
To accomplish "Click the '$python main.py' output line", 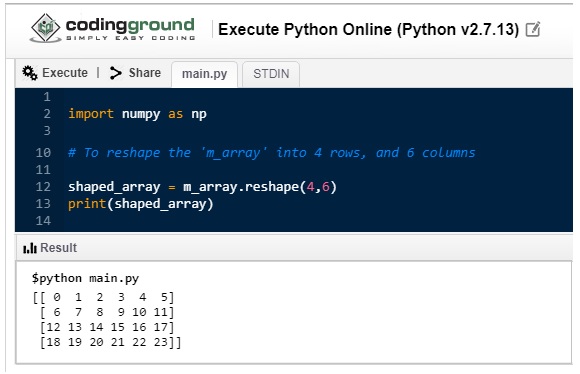I will 85,278.
